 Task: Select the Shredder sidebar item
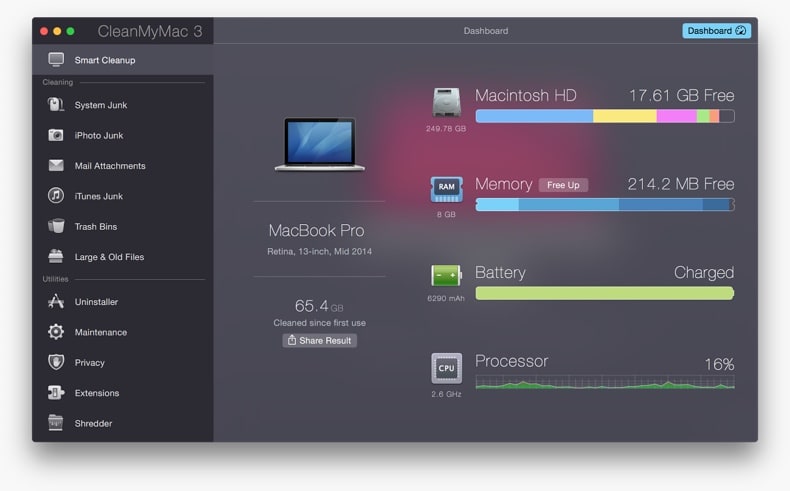coord(93,424)
